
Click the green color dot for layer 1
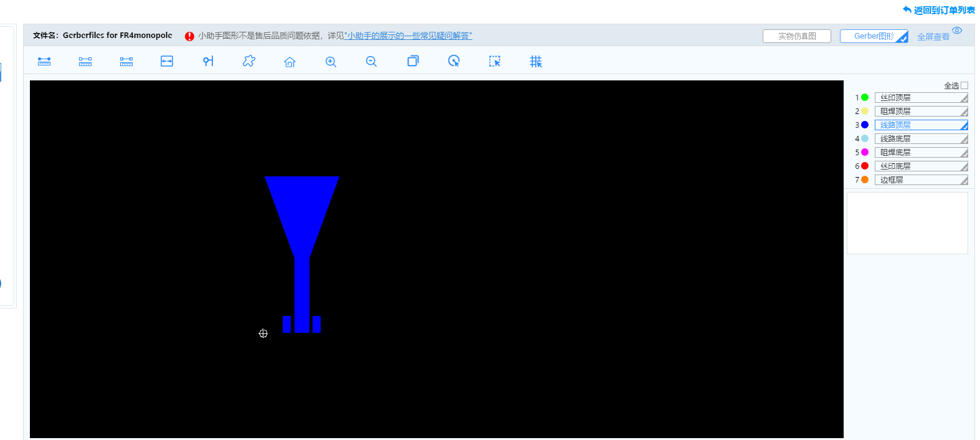[x=865, y=97]
